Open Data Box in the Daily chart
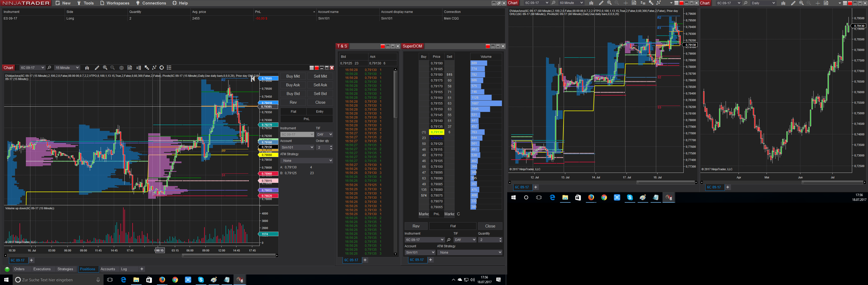868x285 pixels. tap(826, 3)
